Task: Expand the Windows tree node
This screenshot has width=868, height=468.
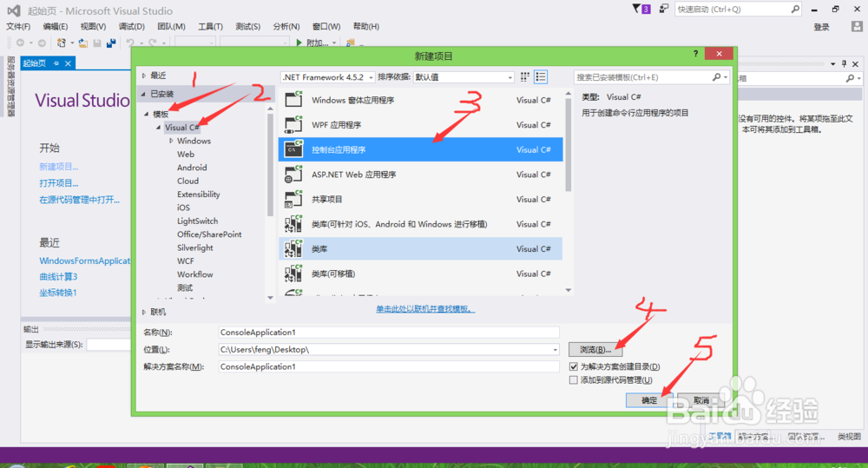Action: (171, 141)
